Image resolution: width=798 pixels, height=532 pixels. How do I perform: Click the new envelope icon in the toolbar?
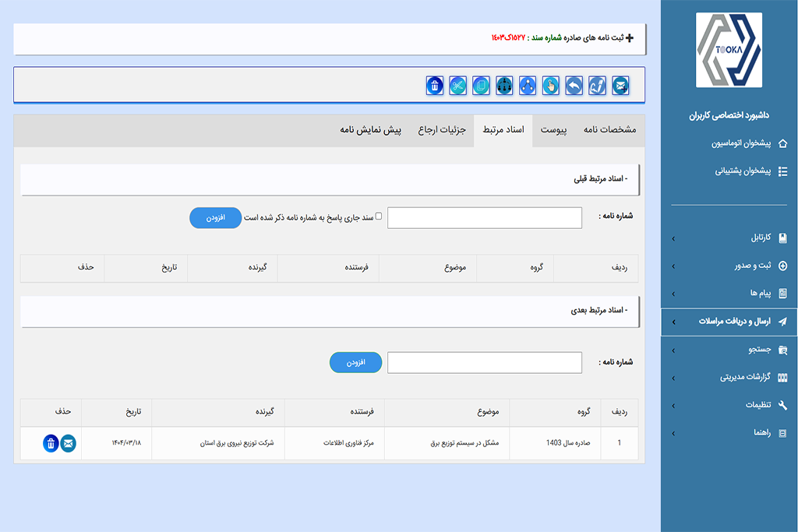point(621,86)
